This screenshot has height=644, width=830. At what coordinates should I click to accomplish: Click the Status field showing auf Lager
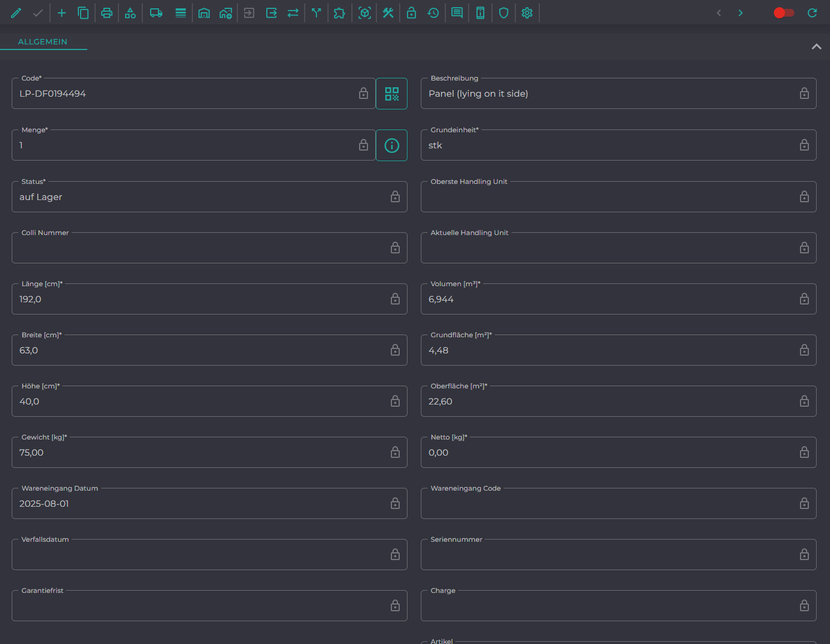click(210, 197)
